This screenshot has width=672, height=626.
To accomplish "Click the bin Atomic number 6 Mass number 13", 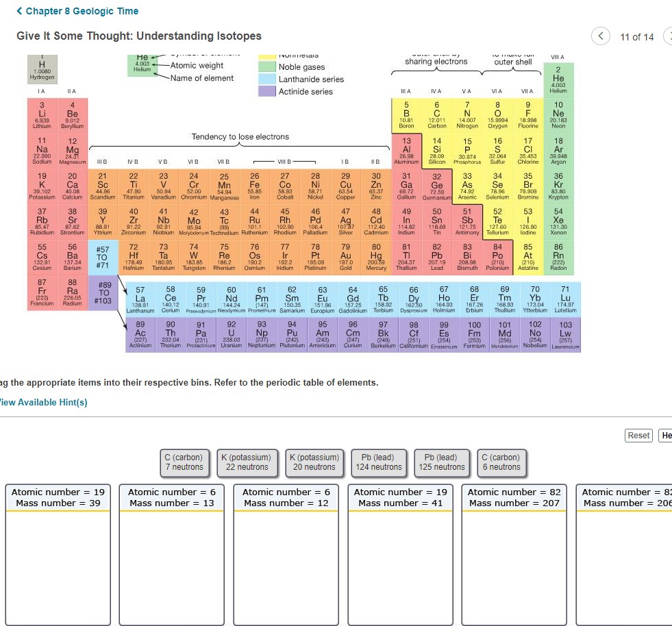I will pos(172,555).
